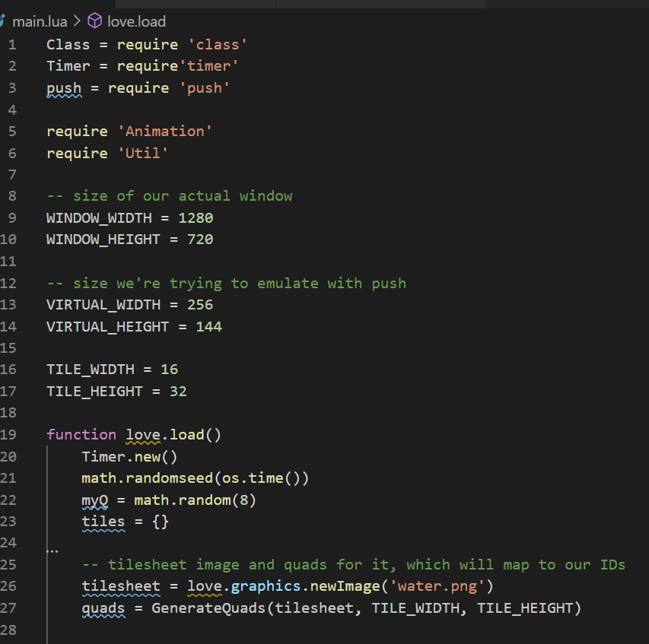This screenshot has height=644, width=649.
Task: Click TILE_HEIGHT on line 17
Action: pyautogui.click(x=94, y=392)
